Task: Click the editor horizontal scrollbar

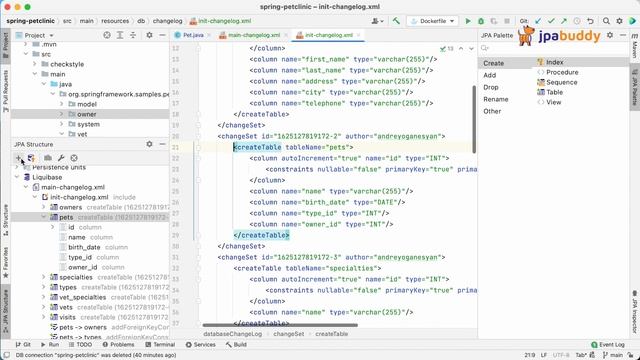Action: 280,325
